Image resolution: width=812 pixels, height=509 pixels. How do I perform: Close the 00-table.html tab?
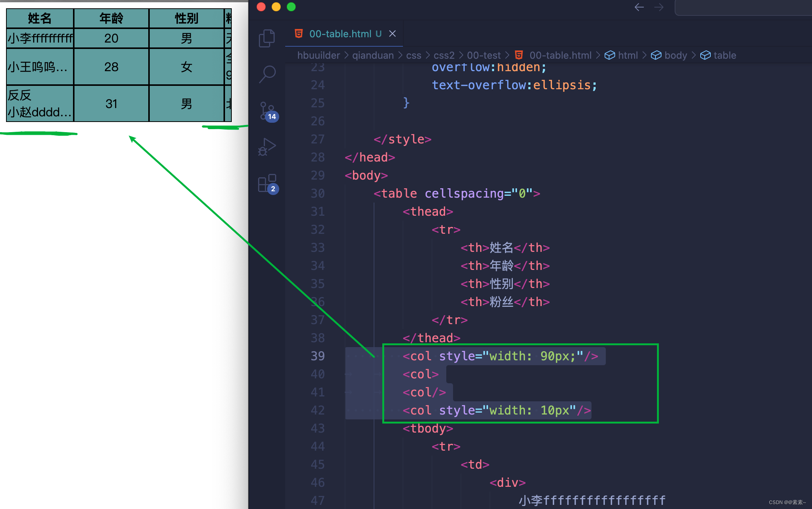click(x=392, y=34)
